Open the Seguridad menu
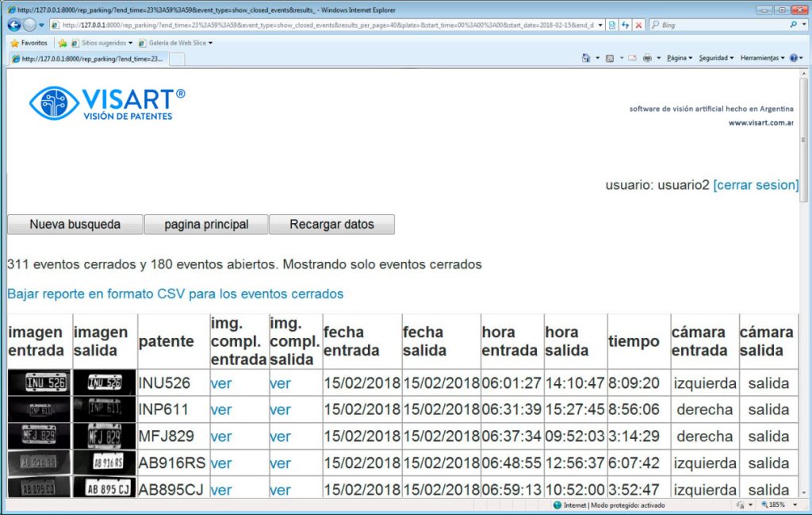The image size is (812, 515). click(716, 58)
